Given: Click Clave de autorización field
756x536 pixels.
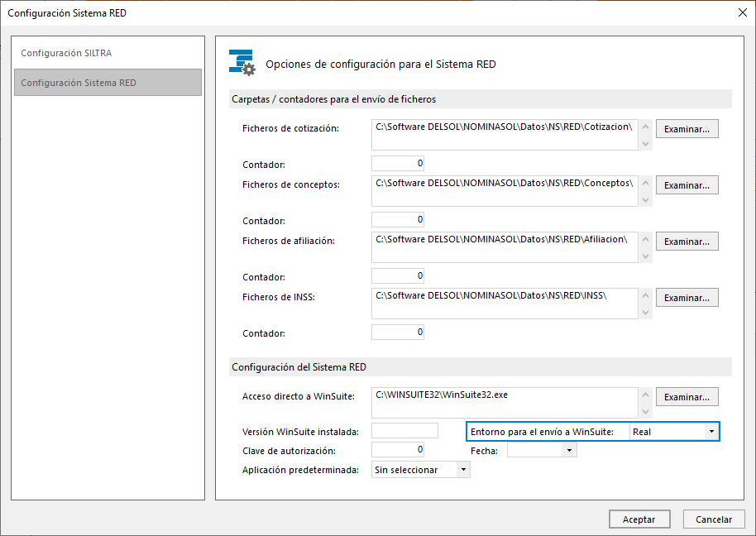Looking at the screenshot, I should [398, 450].
